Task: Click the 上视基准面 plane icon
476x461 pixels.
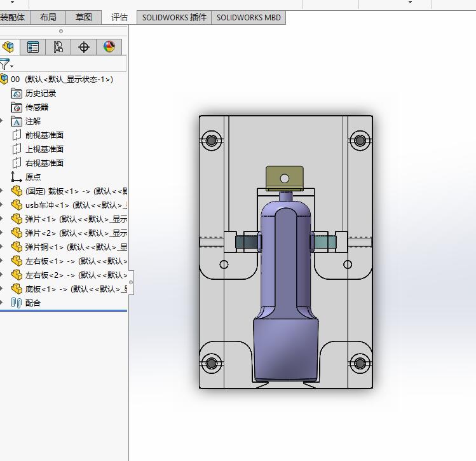Action: pos(17,149)
